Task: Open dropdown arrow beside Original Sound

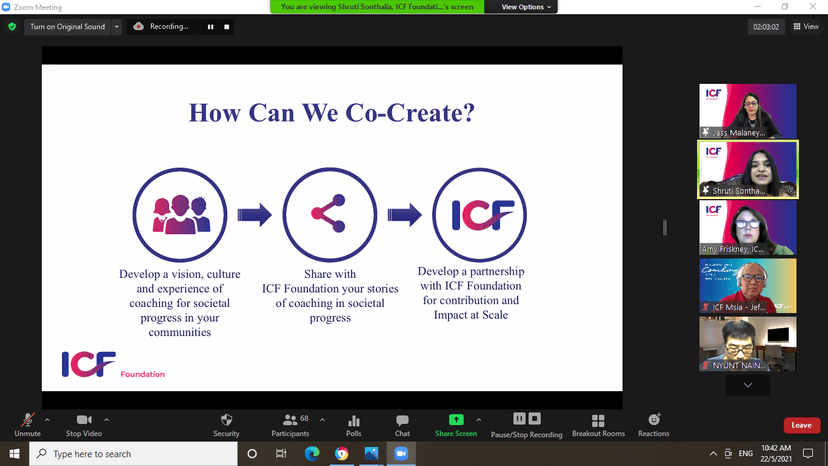Action: click(x=117, y=26)
